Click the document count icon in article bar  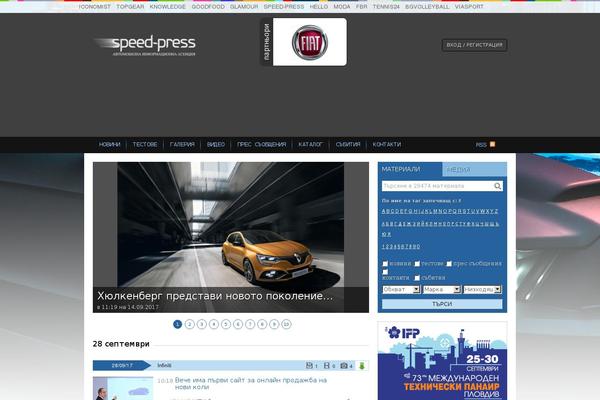(309, 366)
